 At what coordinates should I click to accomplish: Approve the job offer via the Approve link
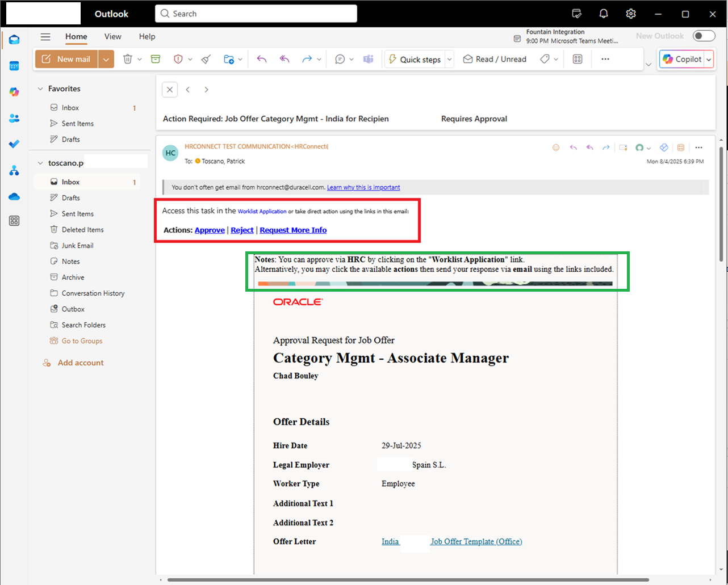(x=210, y=230)
